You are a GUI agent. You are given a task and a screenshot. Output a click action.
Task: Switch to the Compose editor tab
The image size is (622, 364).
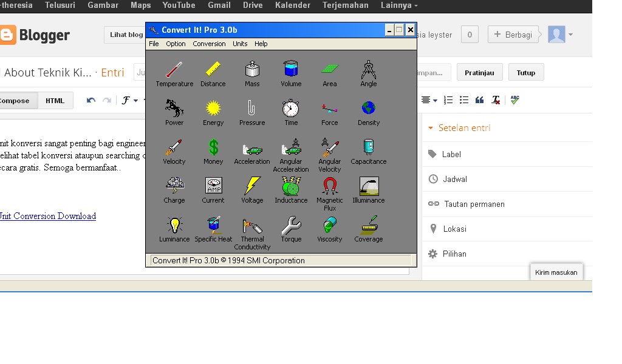pos(18,101)
